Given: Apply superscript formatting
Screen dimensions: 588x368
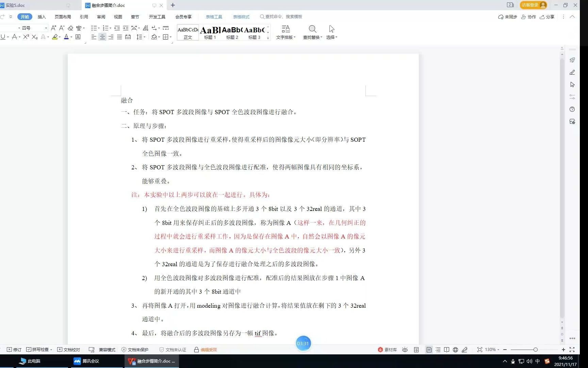Looking at the screenshot, I should point(26,37).
